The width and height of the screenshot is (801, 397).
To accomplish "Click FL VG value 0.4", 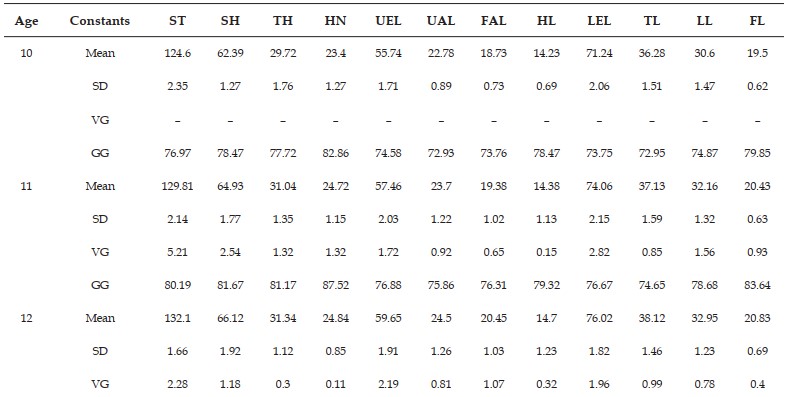I will (757, 384).
